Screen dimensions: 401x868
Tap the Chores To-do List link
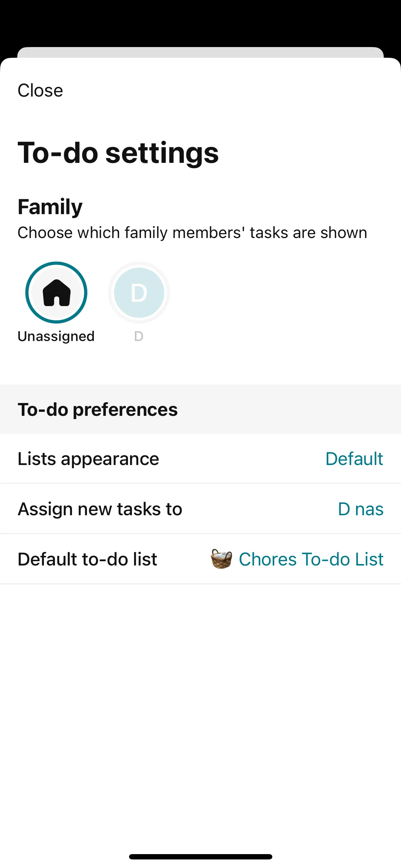click(311, 559)
